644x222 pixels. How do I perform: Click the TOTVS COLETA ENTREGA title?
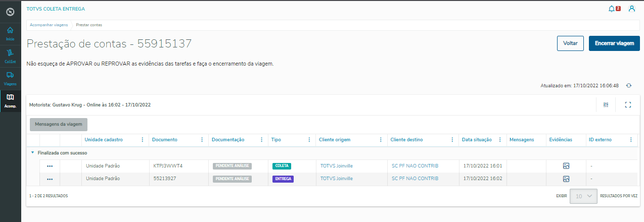click(56, 9)
